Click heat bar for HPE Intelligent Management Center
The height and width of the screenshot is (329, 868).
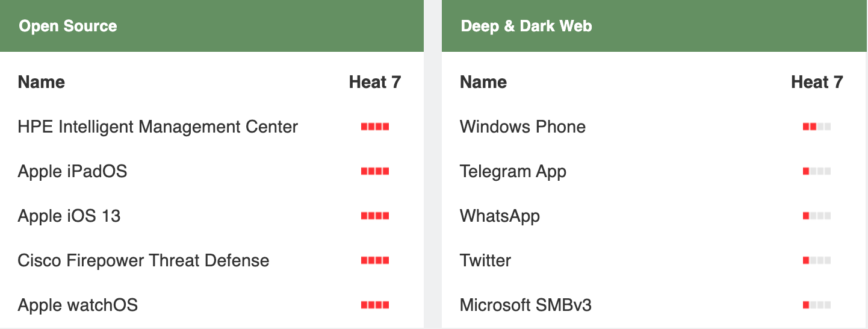coord(375,127)
